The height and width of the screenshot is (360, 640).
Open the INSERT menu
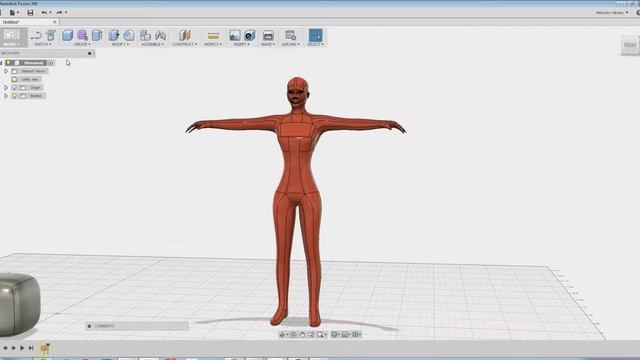(x=242, y=44)
